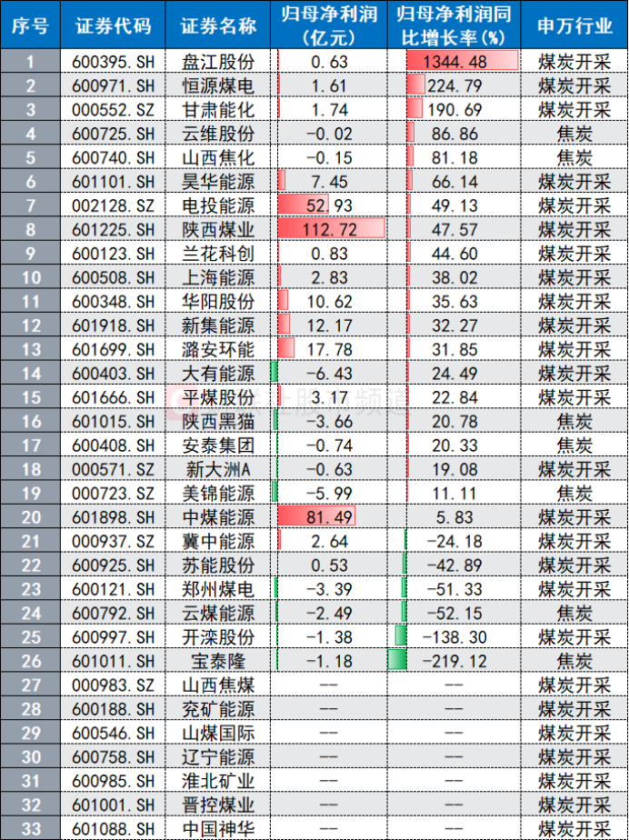Select profit value 7.45

click(328, 182)
